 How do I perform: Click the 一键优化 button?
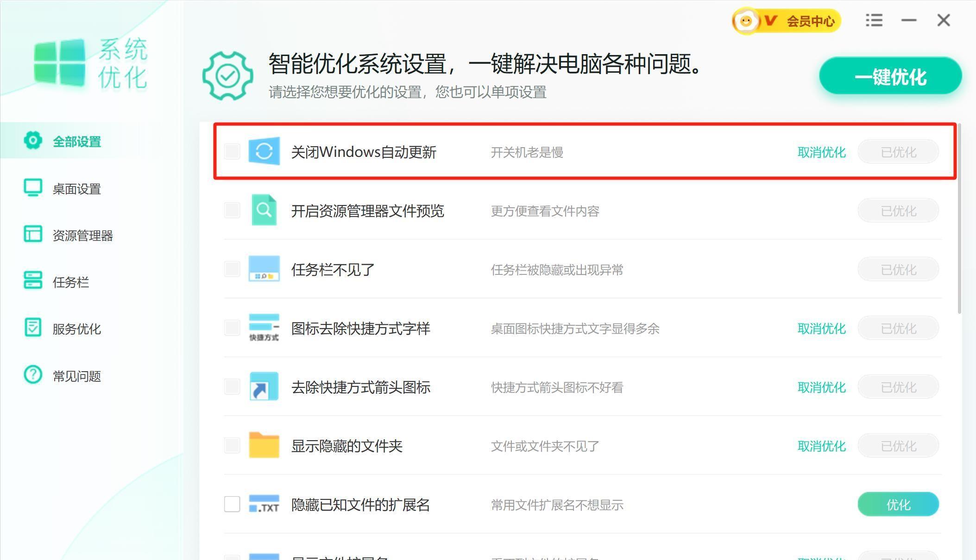tap(890, 76)
